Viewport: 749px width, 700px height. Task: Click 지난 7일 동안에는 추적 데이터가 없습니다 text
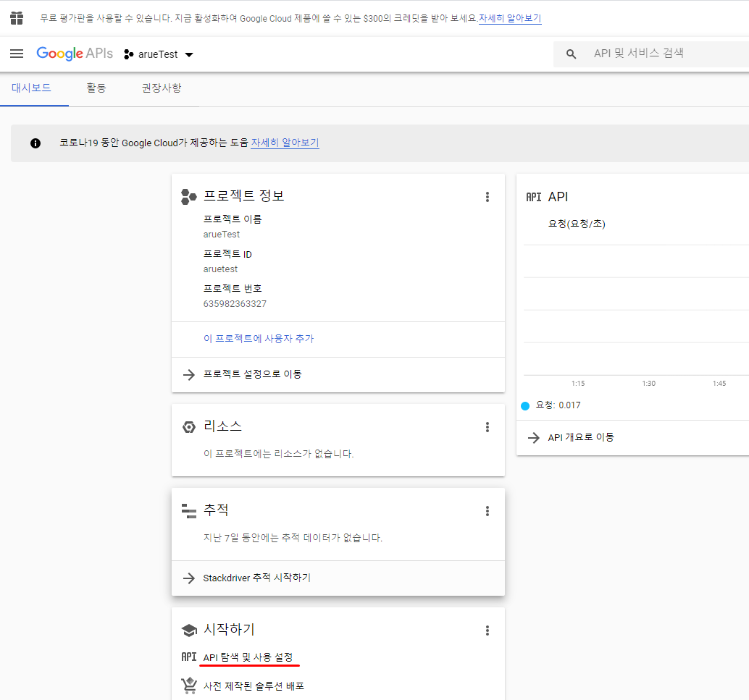(293, 538)
